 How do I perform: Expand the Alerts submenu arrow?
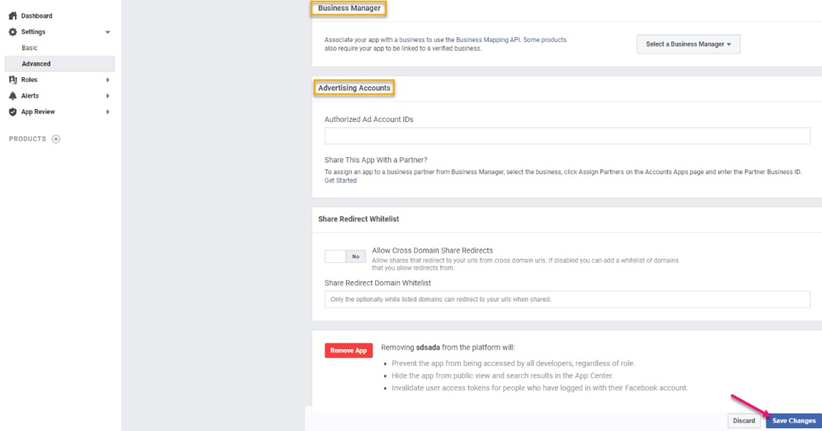pos(108,96)
